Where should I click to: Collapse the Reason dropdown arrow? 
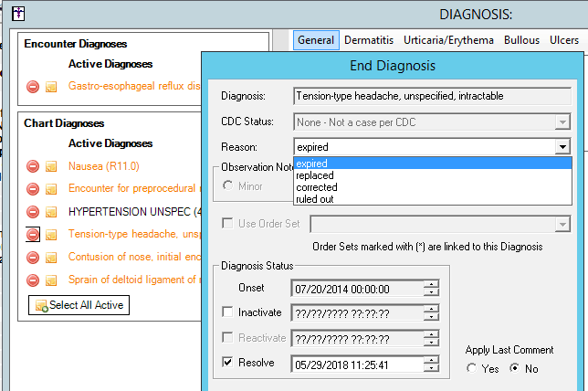[x=562, y=147]
